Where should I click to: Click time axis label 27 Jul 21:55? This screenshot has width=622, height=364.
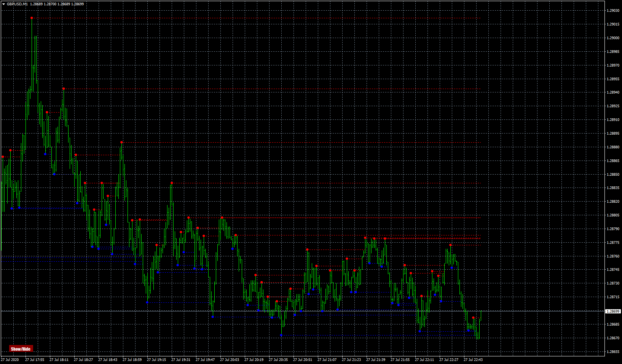click(400, 360)
